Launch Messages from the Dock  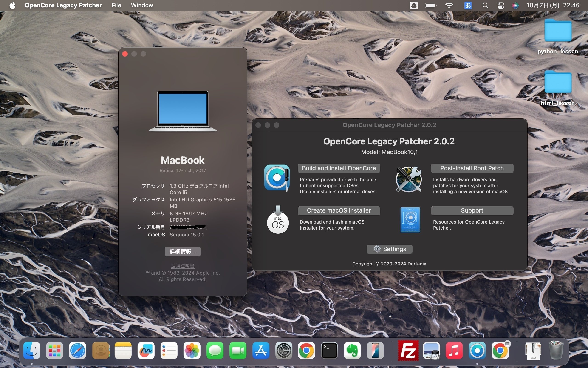click(x=215, y=351)
